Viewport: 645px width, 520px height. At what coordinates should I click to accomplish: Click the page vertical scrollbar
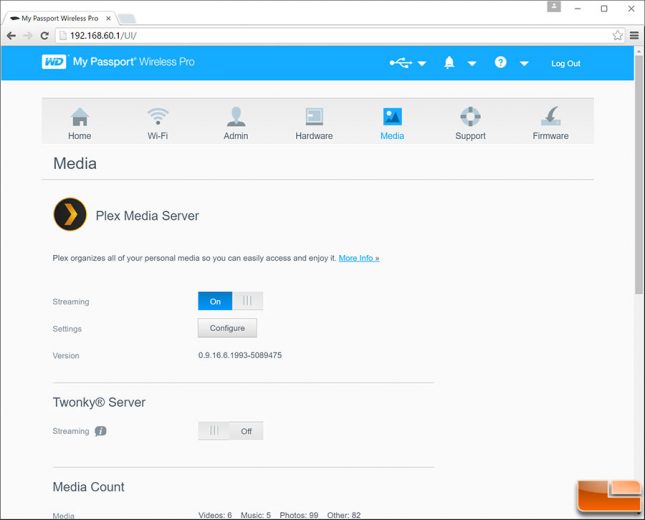638,173
